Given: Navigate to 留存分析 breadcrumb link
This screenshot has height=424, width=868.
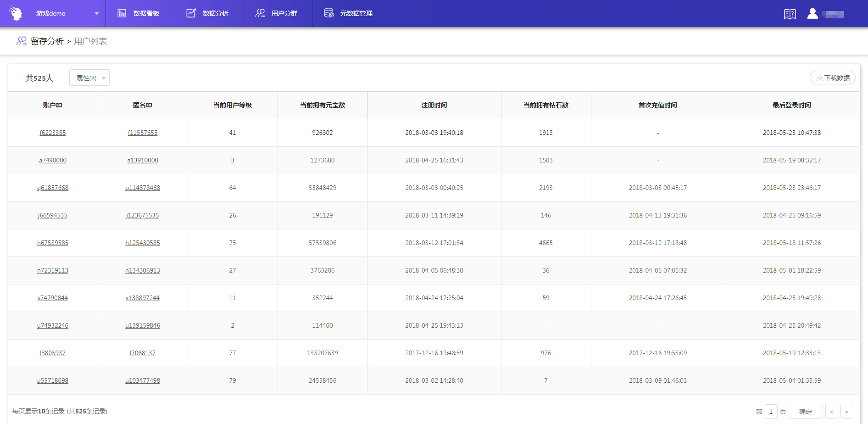Looking at the screenshot, I should click(47, 41).
